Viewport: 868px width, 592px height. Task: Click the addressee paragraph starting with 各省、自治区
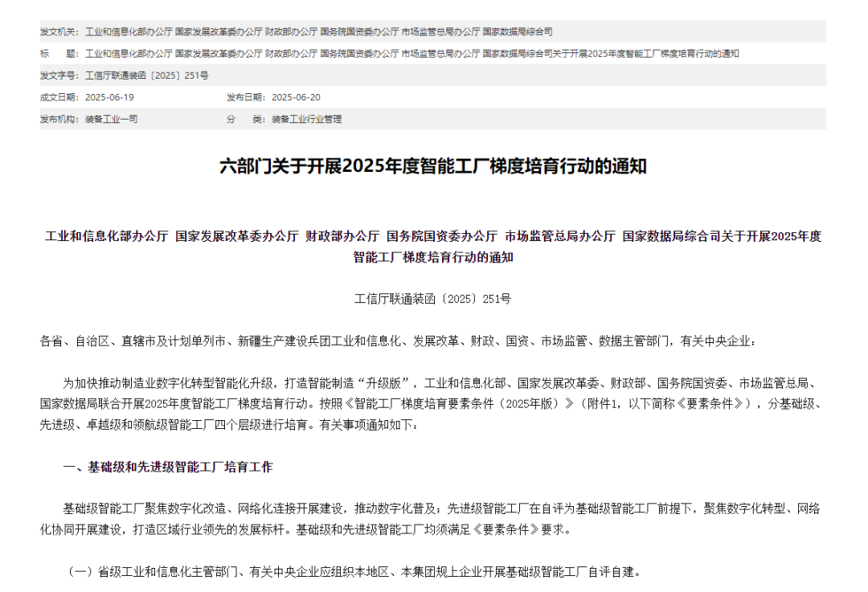(397, 341)
